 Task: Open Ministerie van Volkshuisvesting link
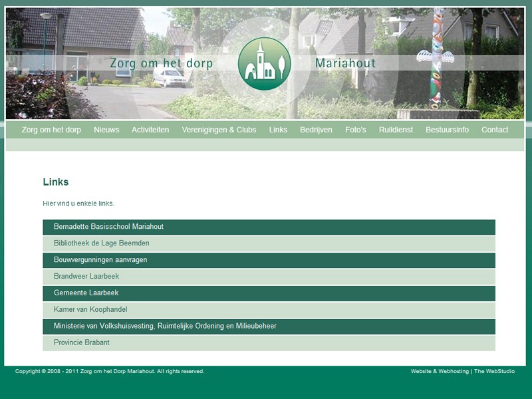pos(269,327)
